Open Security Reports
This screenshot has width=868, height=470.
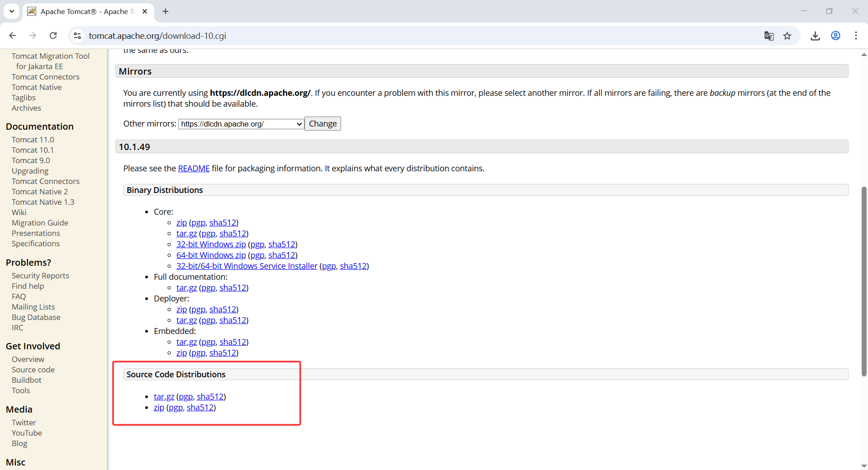40,276
